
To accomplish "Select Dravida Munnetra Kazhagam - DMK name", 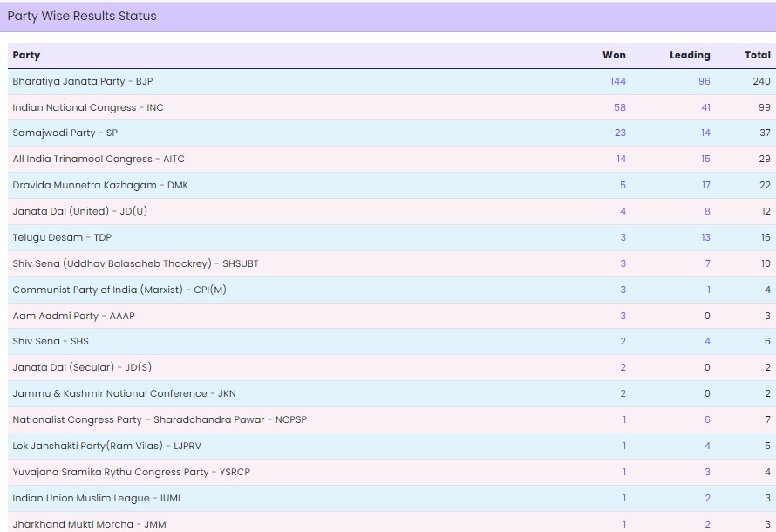I will pyautogui.click(x=100, y=185).
